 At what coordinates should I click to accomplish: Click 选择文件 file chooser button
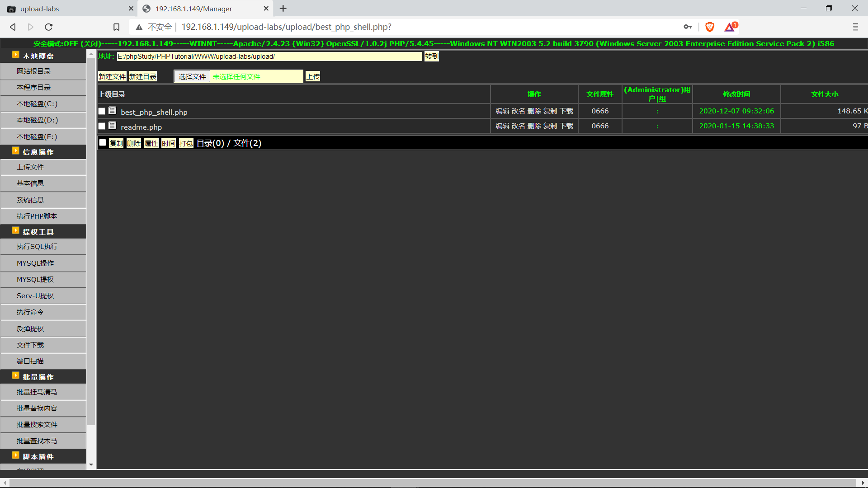pos(192,76)
